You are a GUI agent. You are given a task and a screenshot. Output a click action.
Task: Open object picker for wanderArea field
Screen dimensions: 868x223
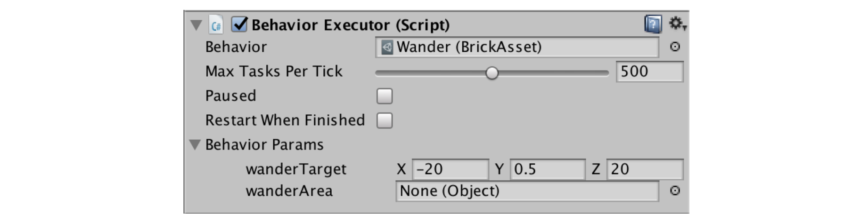pyautogui.click(x=675, y=191)
